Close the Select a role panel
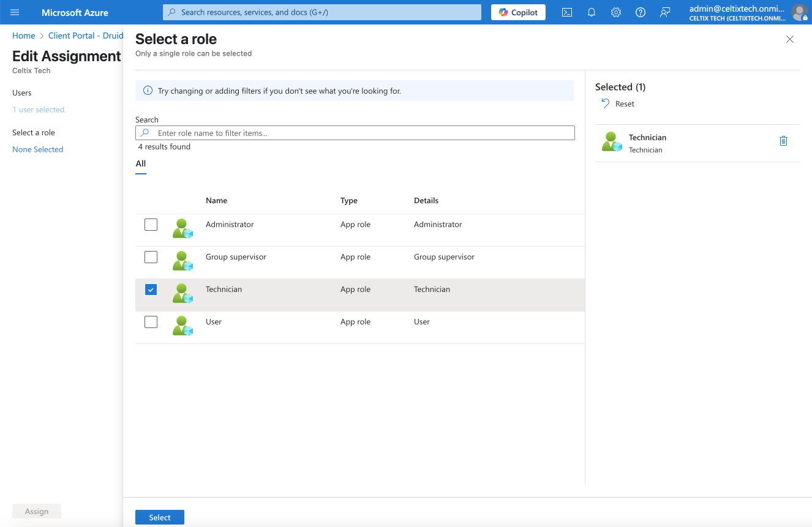812x527 pixels. [790, 39]
